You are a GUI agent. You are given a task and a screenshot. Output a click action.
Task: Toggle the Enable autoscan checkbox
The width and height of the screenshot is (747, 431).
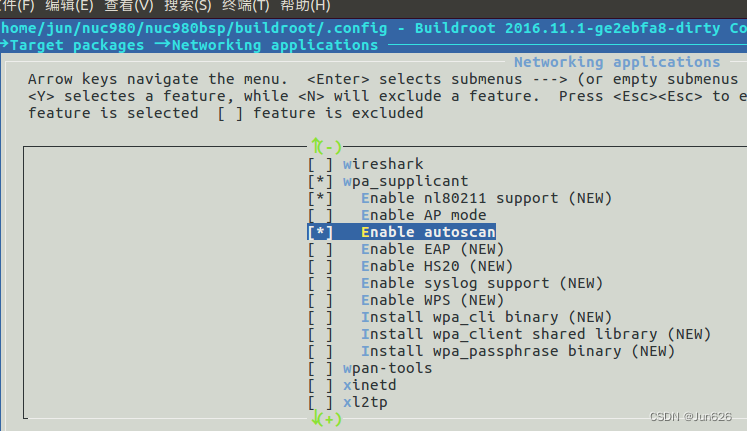pos(320,232)
